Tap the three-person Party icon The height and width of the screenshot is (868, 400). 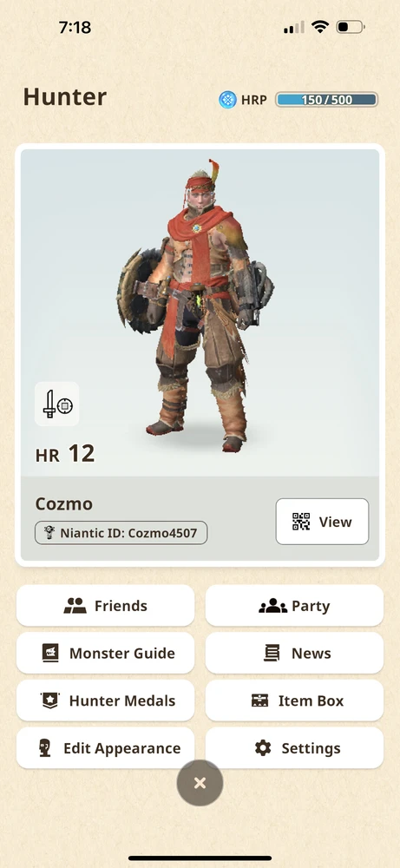272,606
